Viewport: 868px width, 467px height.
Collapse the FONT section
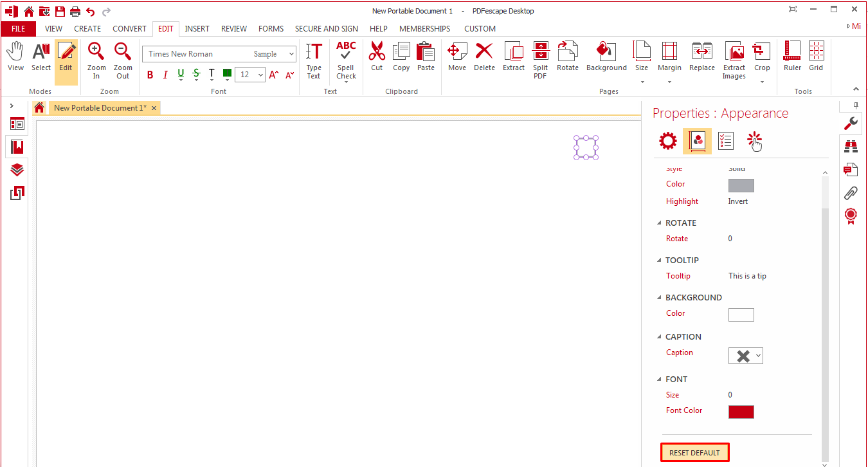pyautogui.click(x=659, y=380)
